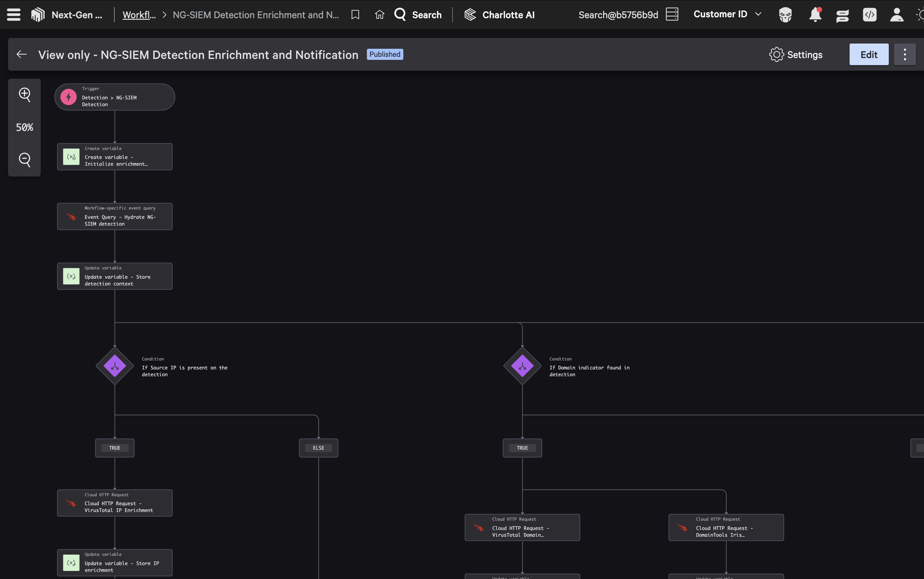
Task: Open the Customer ID dropdown
Action: (x=728, y=14)
